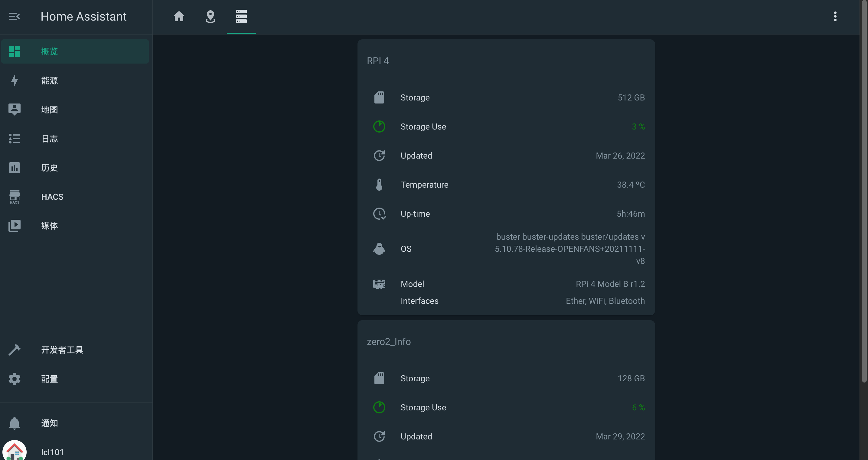Click the RPI 4 Storage SD card icon

pos(379,97)
